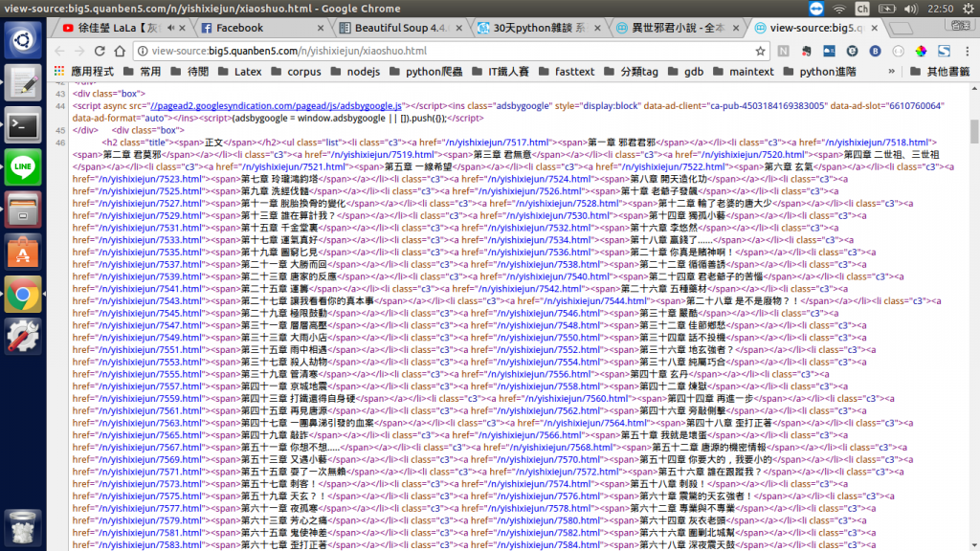Open the IT鐵人賽 bookmark folder
Screen dimensions: 980x551
pyautogui.click(x=500, y=71)
